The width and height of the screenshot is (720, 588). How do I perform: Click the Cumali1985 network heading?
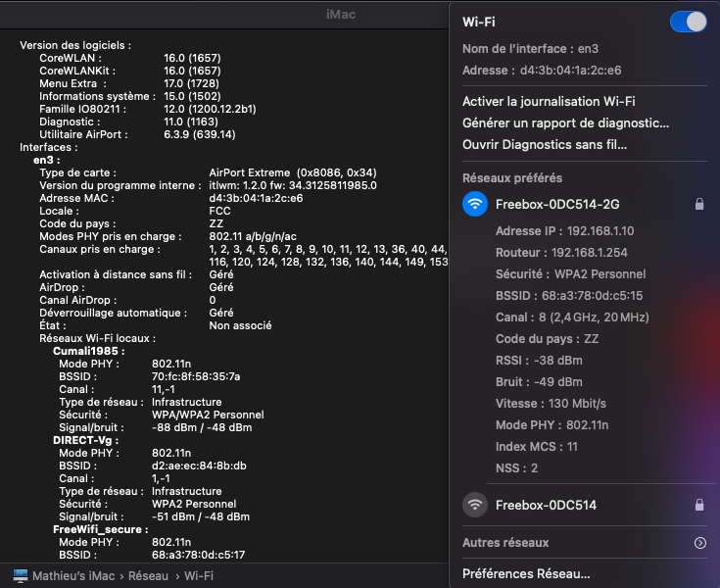(88, 352)
